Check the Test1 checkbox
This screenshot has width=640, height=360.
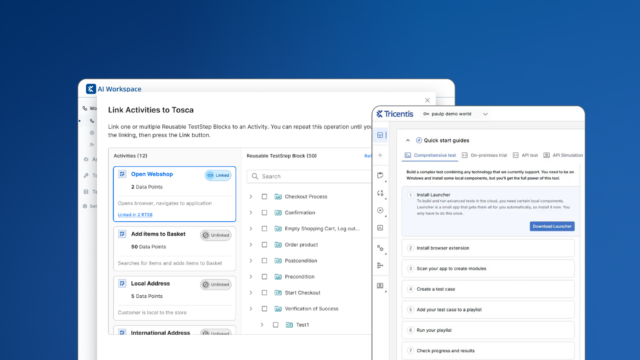pos(276,325)
